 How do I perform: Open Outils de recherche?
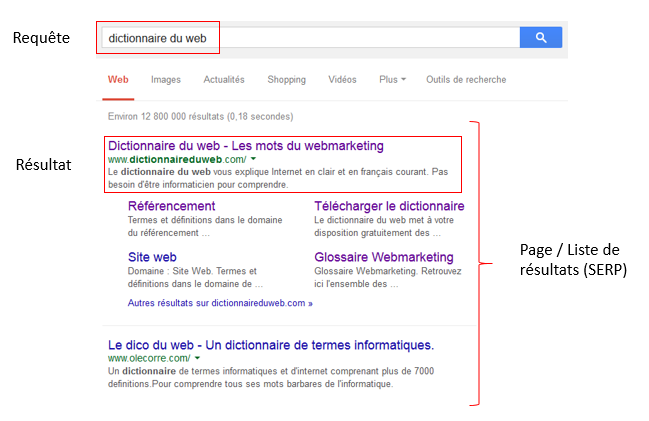[466, 79]
